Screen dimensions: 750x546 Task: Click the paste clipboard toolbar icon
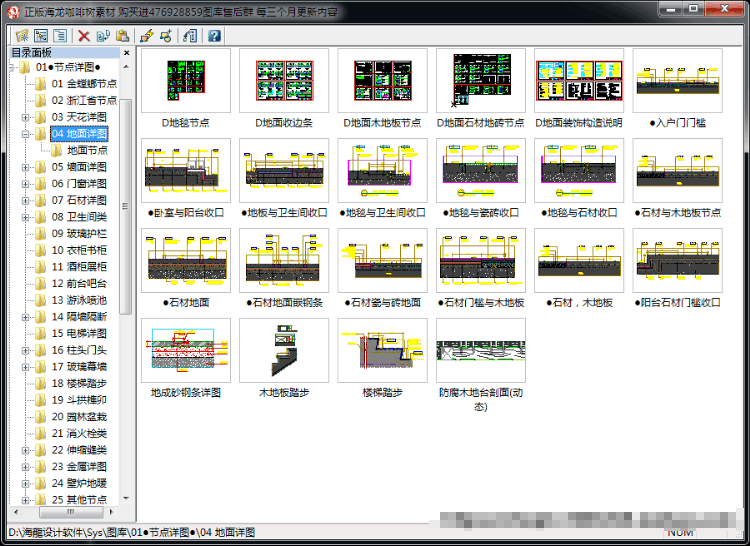(x=122, y=35)
